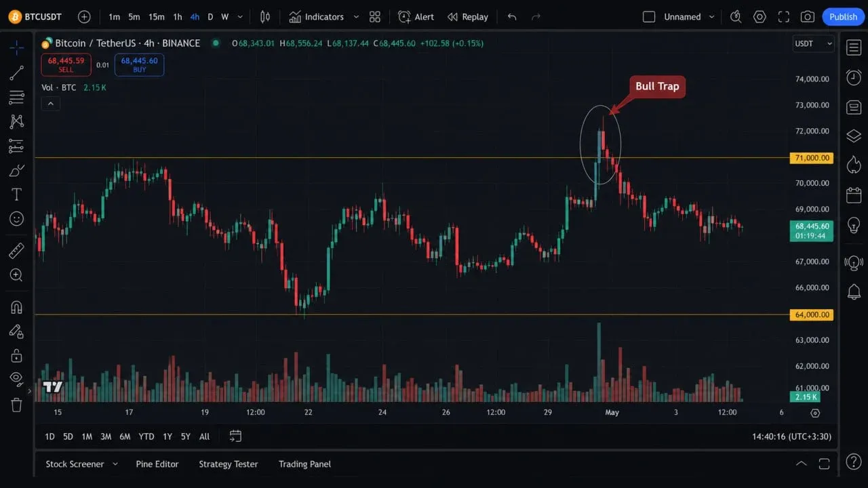Image resolution: width=868 pixels, height=488 pixels.
Task: Open the notifications bell panel
Action: coord(854,292)
